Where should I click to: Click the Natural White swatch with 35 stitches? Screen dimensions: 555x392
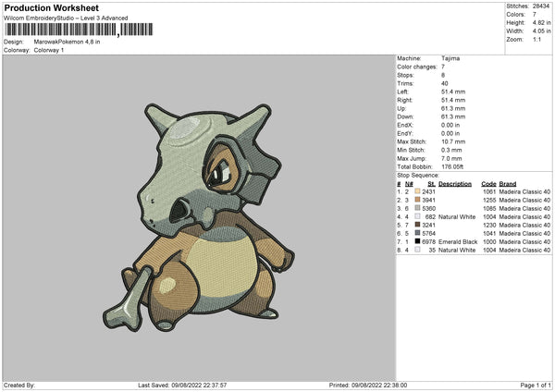(x=417, y=250)
